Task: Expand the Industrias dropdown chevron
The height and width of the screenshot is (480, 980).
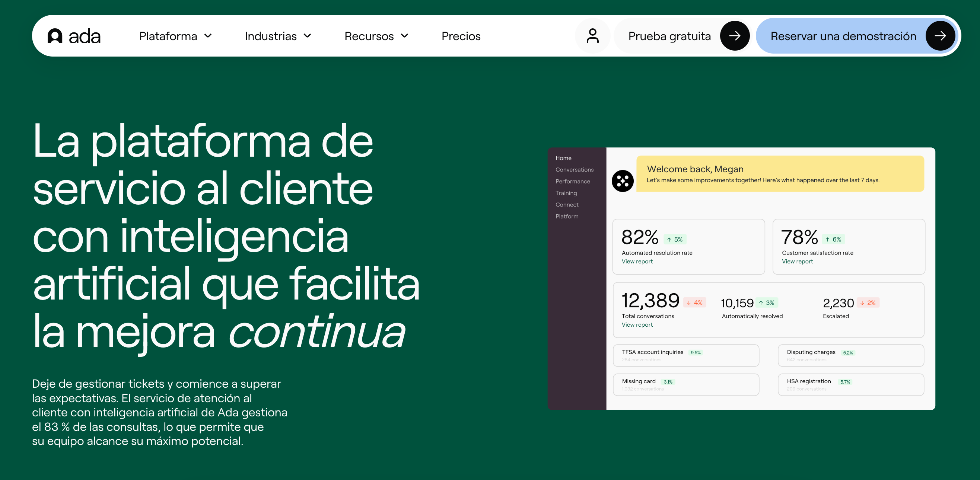Action: (x=308, y=36)
